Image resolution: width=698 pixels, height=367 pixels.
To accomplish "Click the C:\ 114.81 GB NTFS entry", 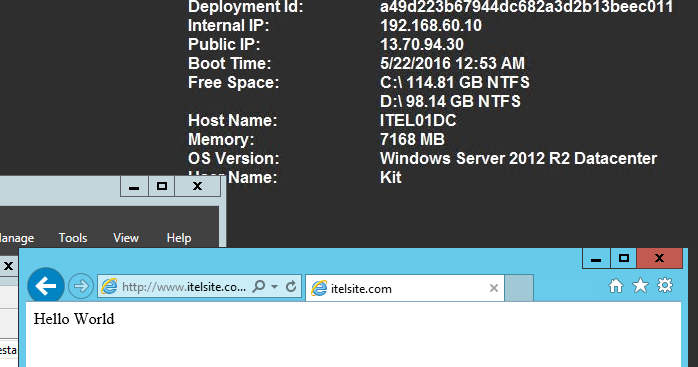I will (455, 82).
